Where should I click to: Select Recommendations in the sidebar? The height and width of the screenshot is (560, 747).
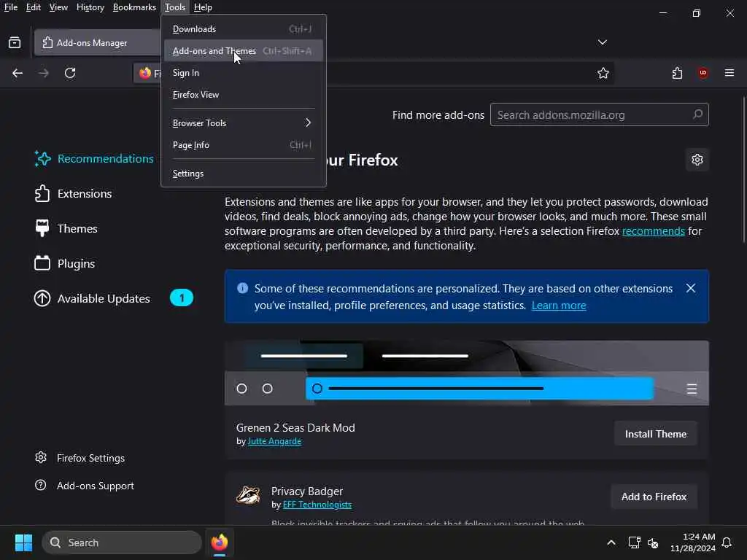(x=94, y=158)
